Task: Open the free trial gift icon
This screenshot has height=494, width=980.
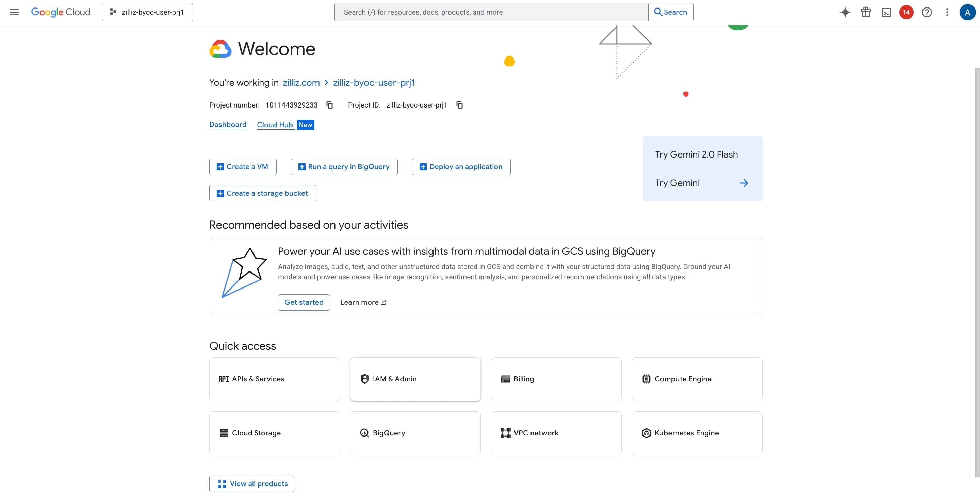Action: click(865, 12)
